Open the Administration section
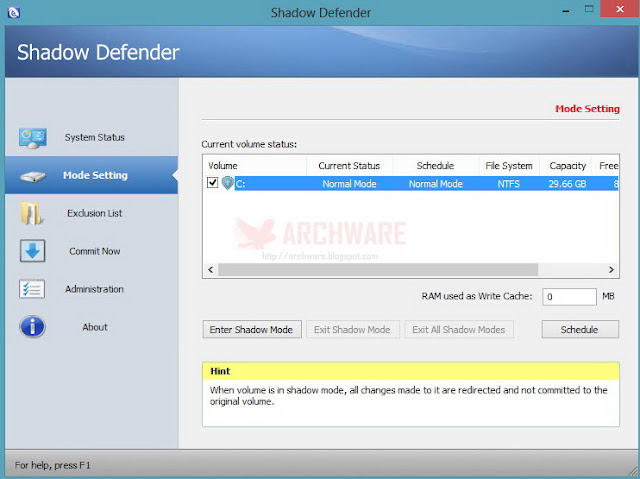The height and width of the screenshot is (479, 640). (x=91, y=289)
